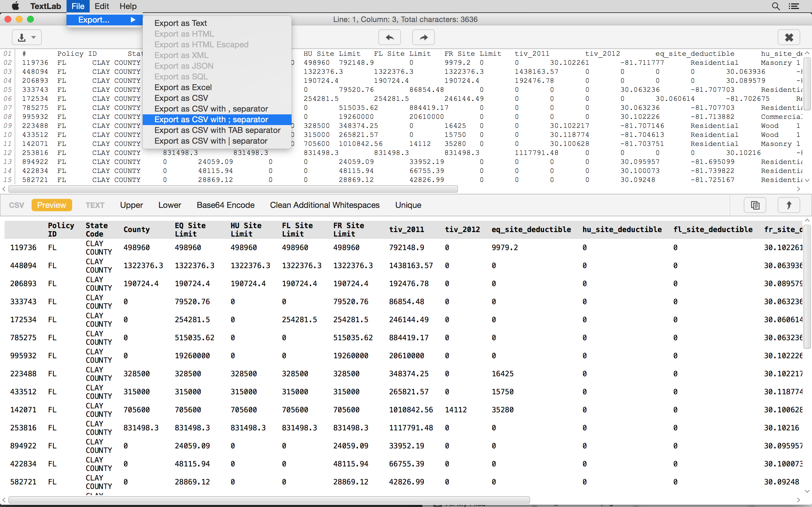Click the move up arrow icon
Image resolution: width=812 pixels, height=507 pixels.
789,205
